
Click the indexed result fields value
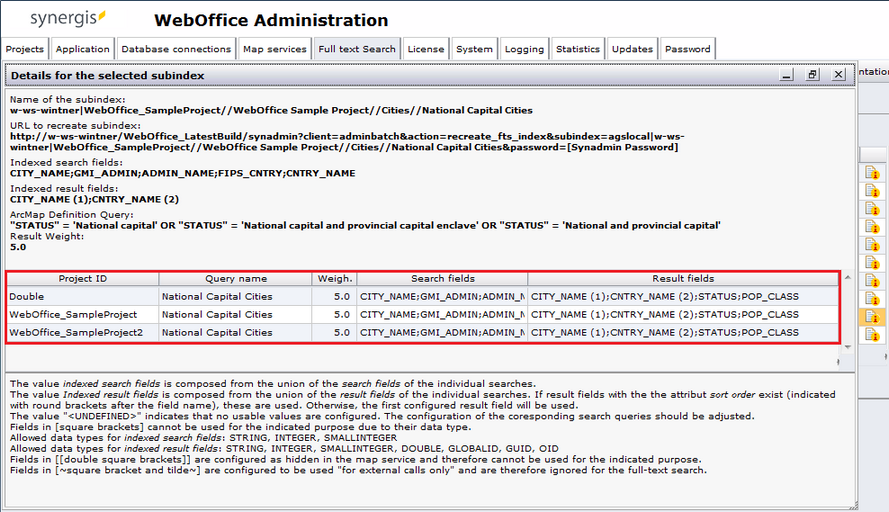(x=94, y=200)
